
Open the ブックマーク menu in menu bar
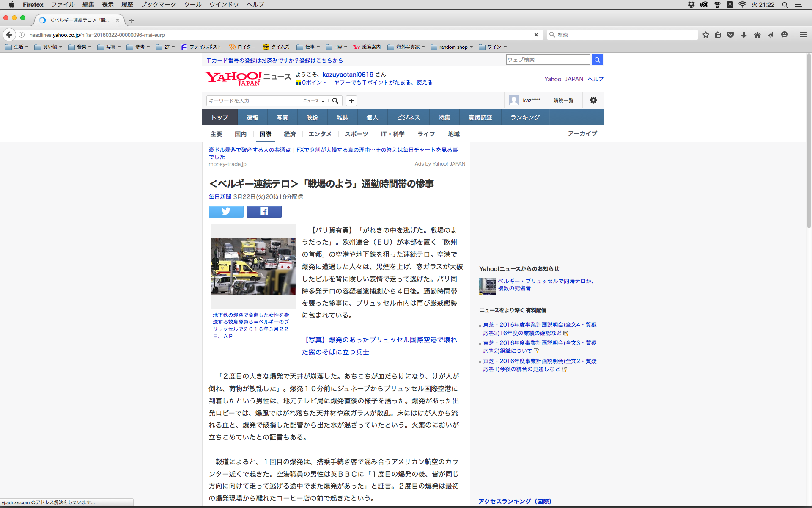point(158,5)
